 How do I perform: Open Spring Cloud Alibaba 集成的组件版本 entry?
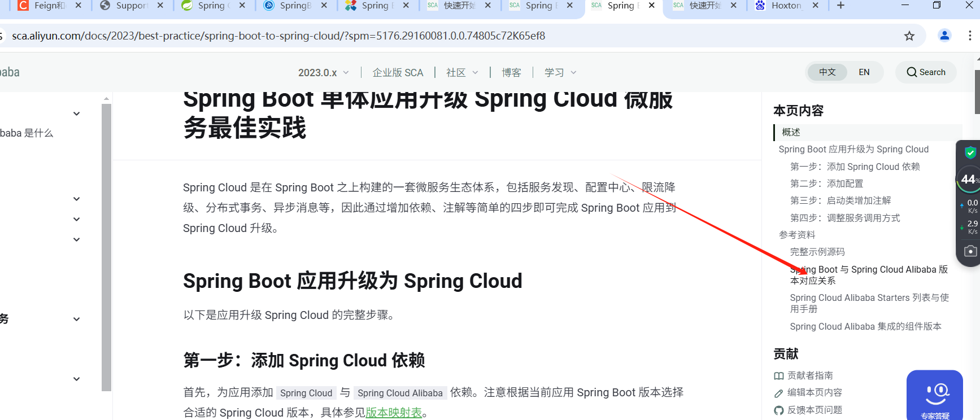pos(865,326)
